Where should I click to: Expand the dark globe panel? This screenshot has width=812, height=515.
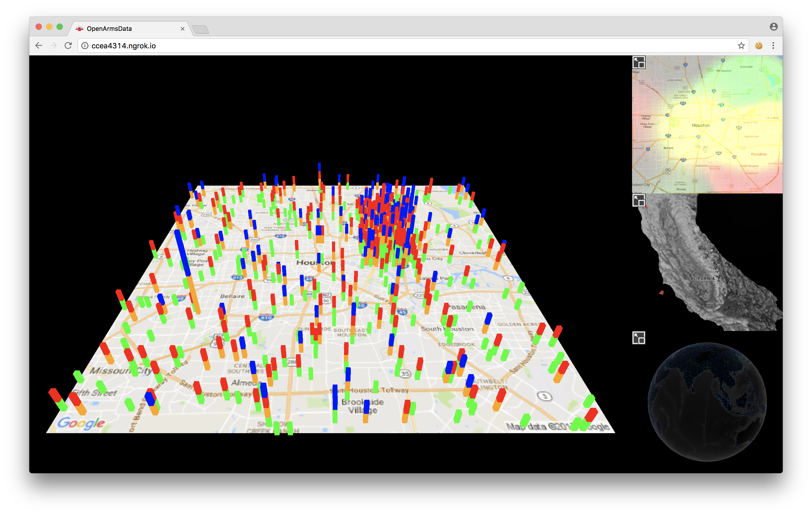[638, 338]
